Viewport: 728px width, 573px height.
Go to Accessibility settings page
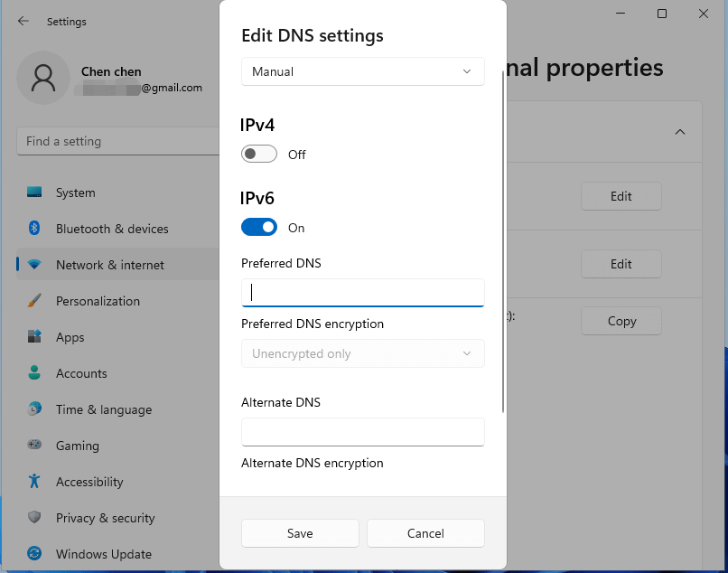(89, 482)
